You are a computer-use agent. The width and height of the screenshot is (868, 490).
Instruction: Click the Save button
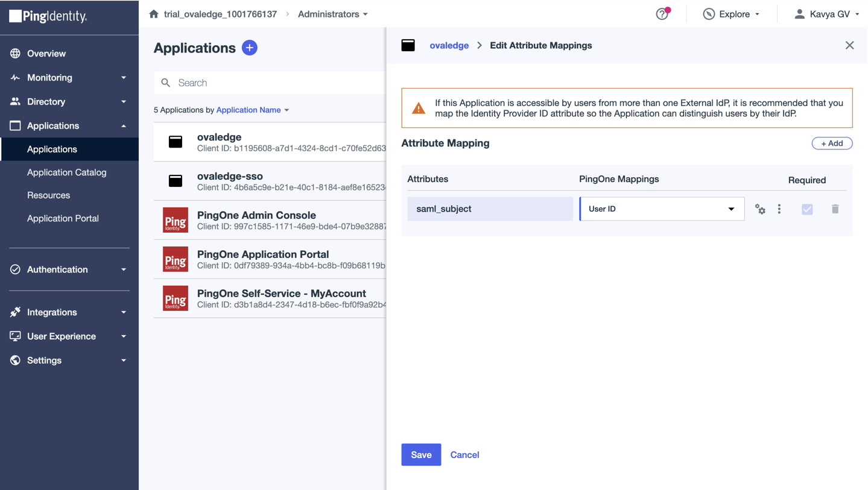pos(421,454)
